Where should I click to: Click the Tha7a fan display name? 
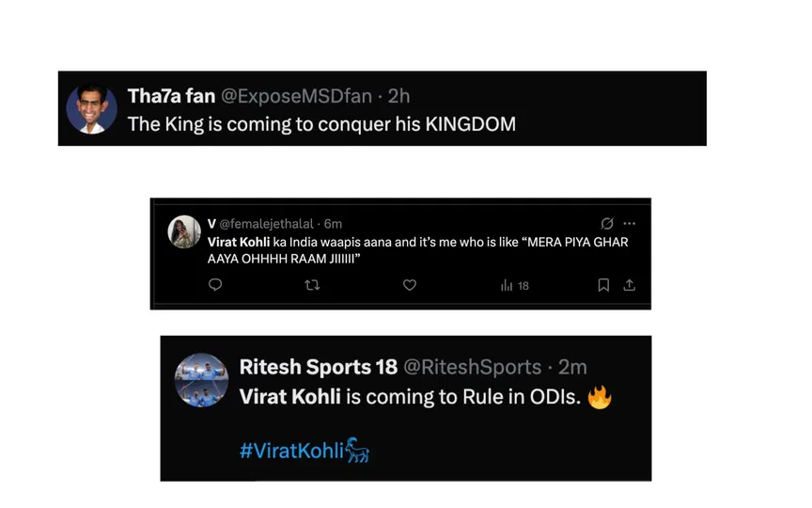[170, 97]
